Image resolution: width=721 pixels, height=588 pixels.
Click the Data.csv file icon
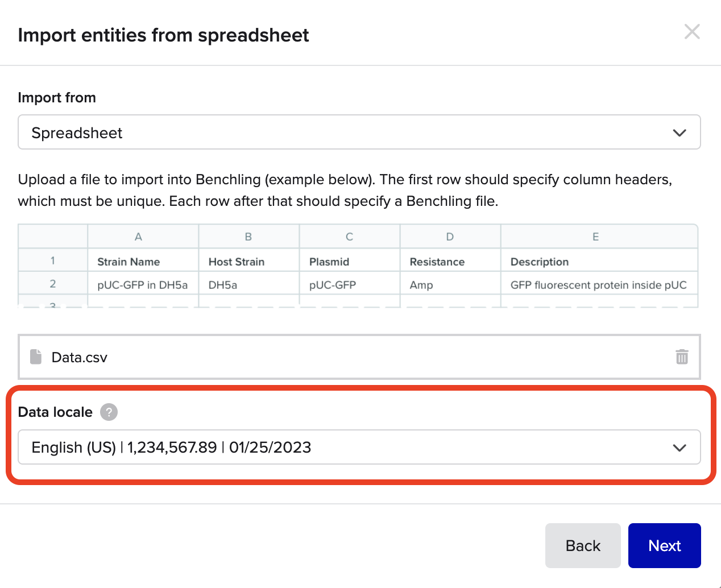pyautogui.click(x=36, y=357)
